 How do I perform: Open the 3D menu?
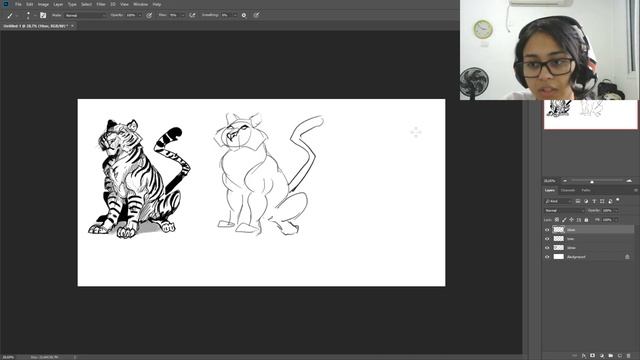(113, 4)
